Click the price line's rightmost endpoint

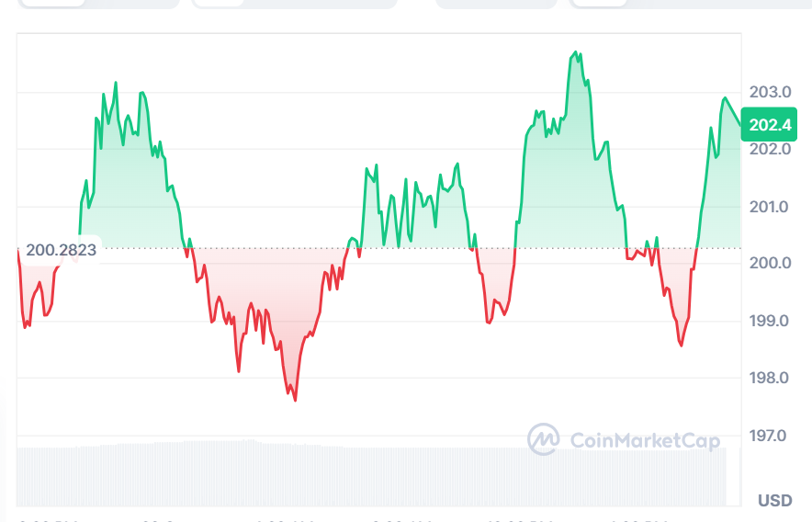click(x=741, y=126)
